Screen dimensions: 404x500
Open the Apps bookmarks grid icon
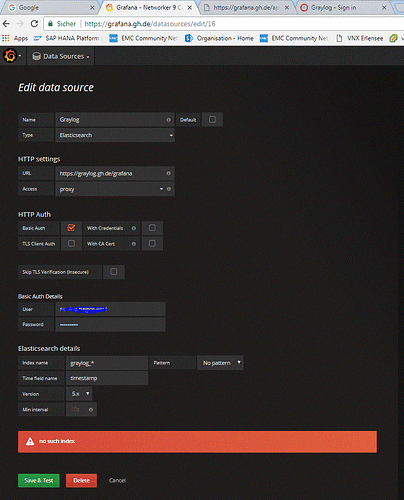pyautogui.click(x=6, y=38)
